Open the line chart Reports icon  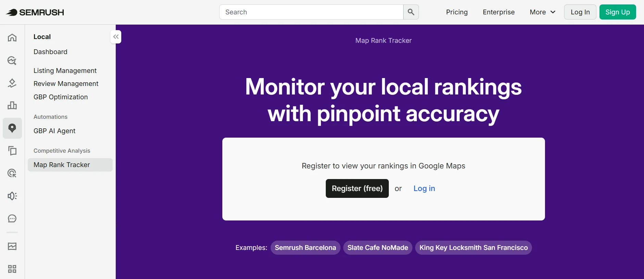coord(12,246)
